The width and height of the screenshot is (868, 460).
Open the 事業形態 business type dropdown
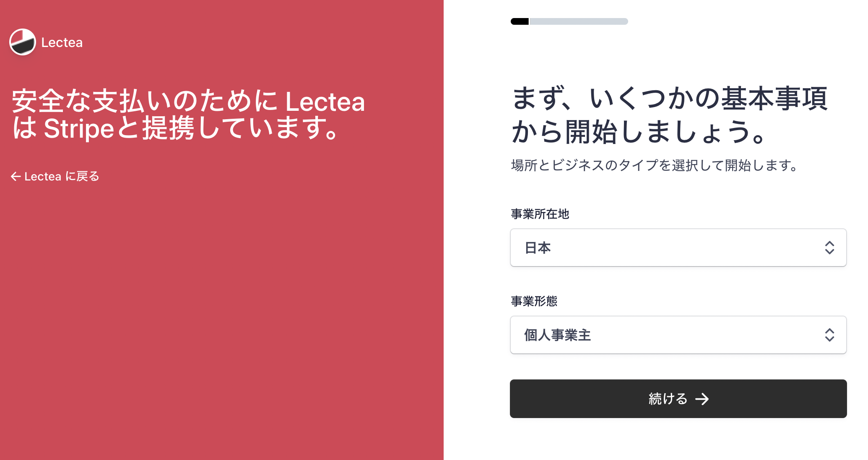click(678, 335)
